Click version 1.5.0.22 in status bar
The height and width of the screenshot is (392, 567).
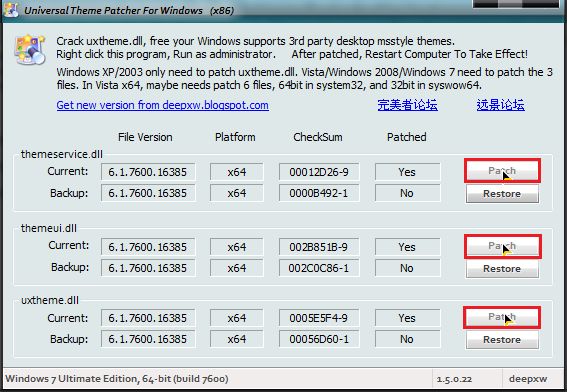pyautogui.click(x=454, y=379)
